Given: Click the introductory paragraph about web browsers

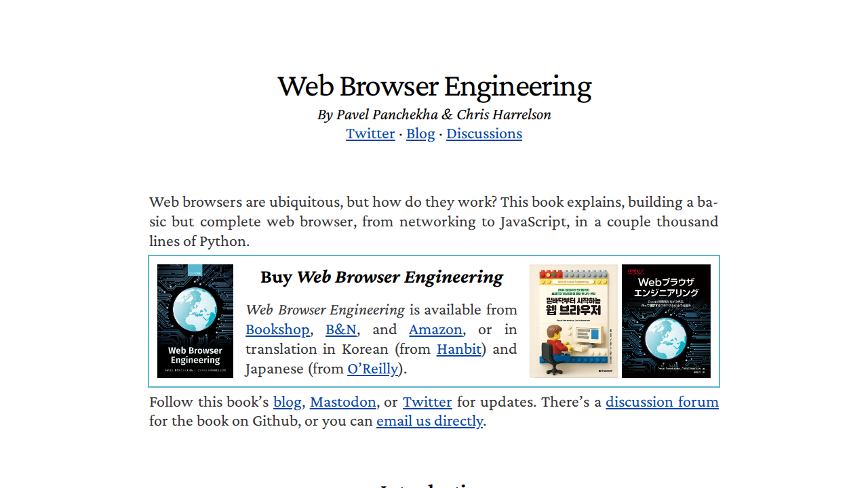Looking at the screenshot, I should (434, 222).
